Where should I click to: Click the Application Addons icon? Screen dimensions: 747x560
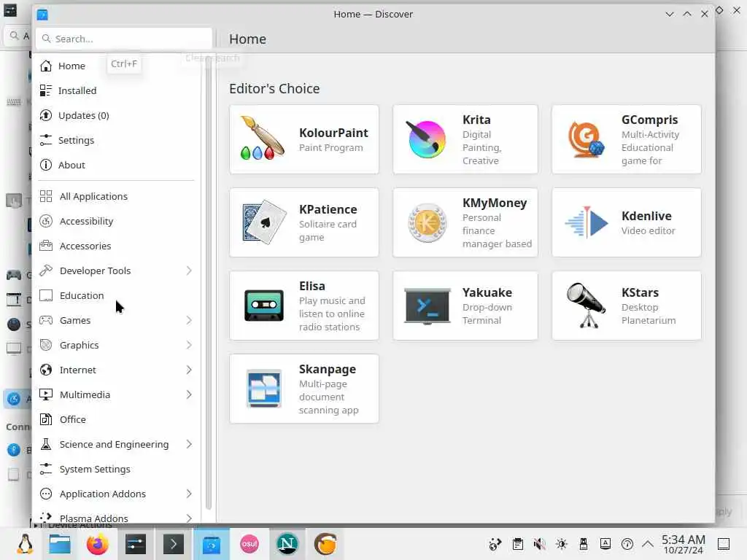click(x=46, y=494)
